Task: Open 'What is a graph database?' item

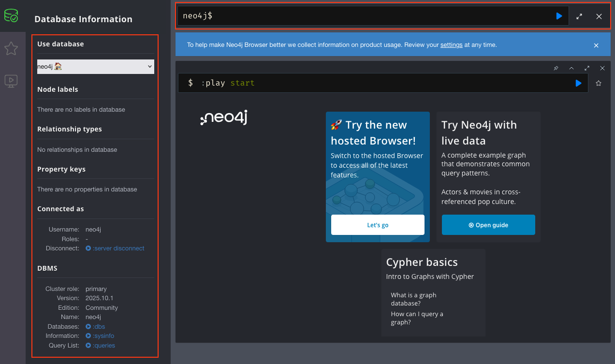Action: [x=414, y=299]
